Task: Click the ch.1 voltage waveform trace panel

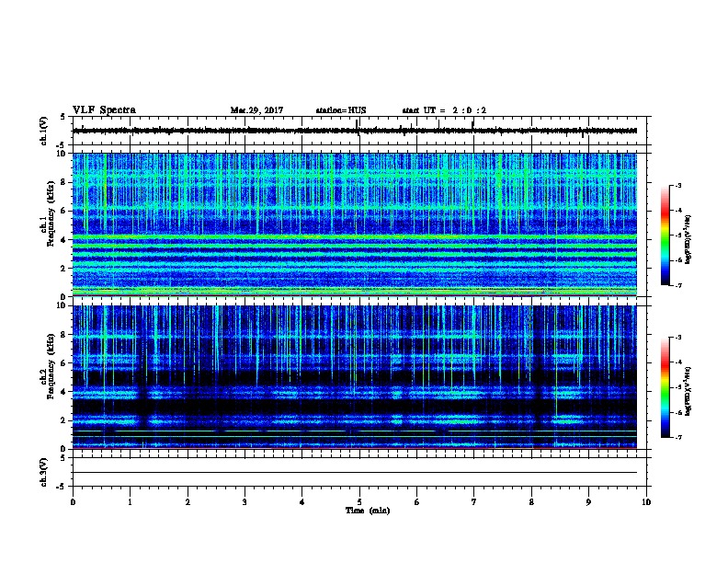Action: point(359,131)
